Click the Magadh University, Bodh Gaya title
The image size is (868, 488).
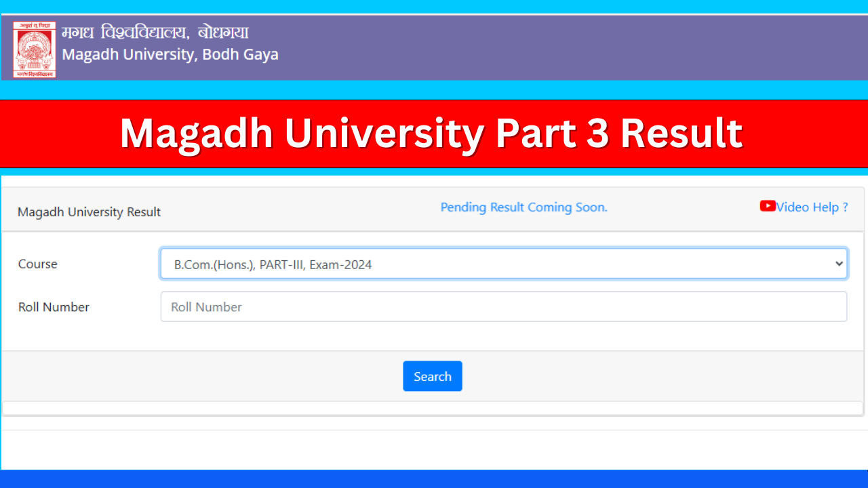[170, 54]
